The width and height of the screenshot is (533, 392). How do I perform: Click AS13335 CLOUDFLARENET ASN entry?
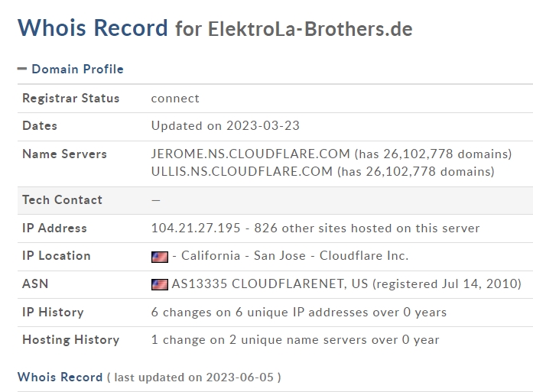click(269, 284)
